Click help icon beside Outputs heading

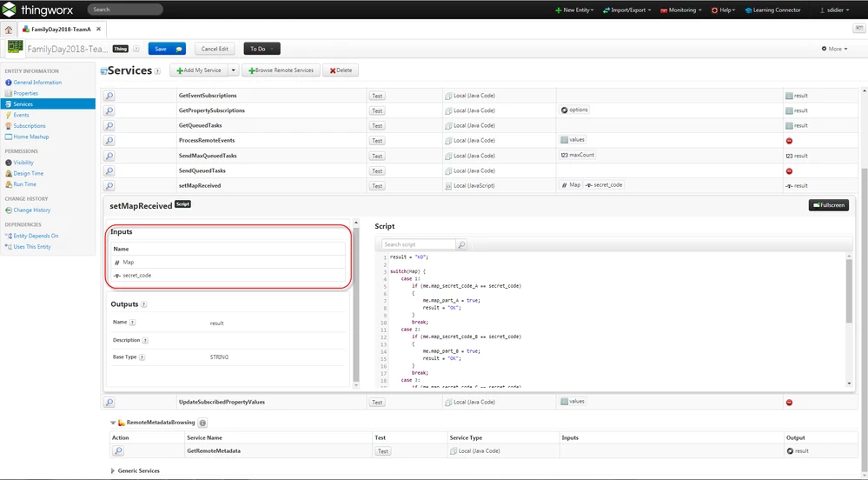coord(144,304)
